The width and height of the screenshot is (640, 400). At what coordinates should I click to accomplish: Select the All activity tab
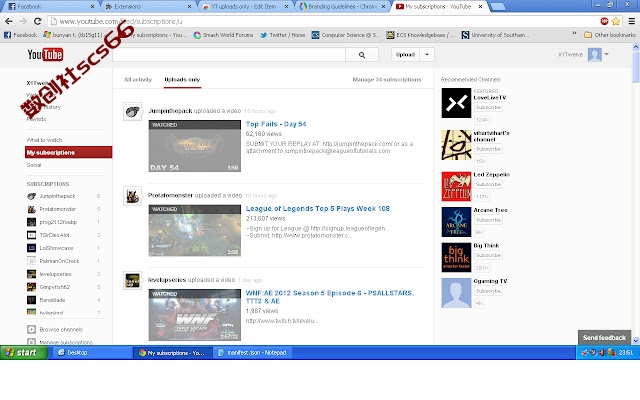coord(138,80)
